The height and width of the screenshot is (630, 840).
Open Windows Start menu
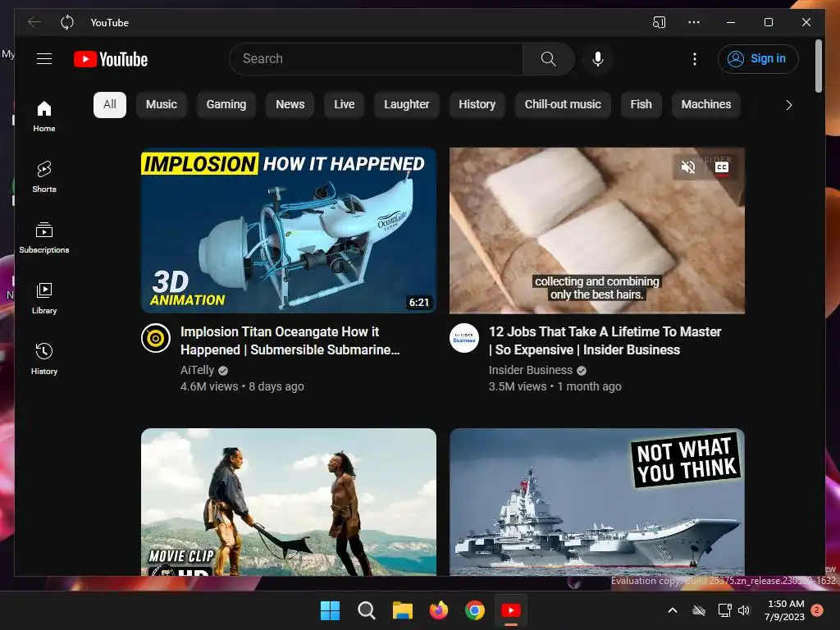tap(330, 610)
